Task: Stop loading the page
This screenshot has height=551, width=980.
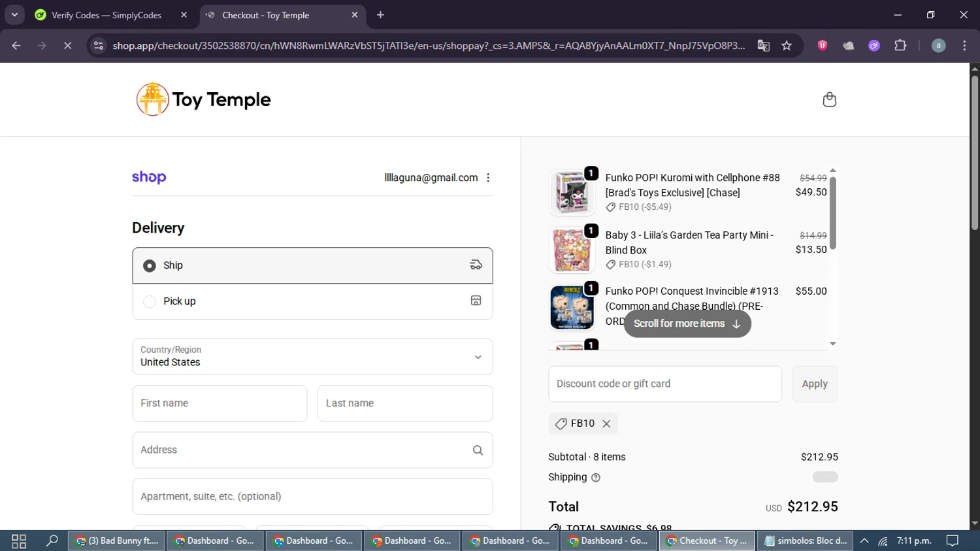Action: (67, 45)
